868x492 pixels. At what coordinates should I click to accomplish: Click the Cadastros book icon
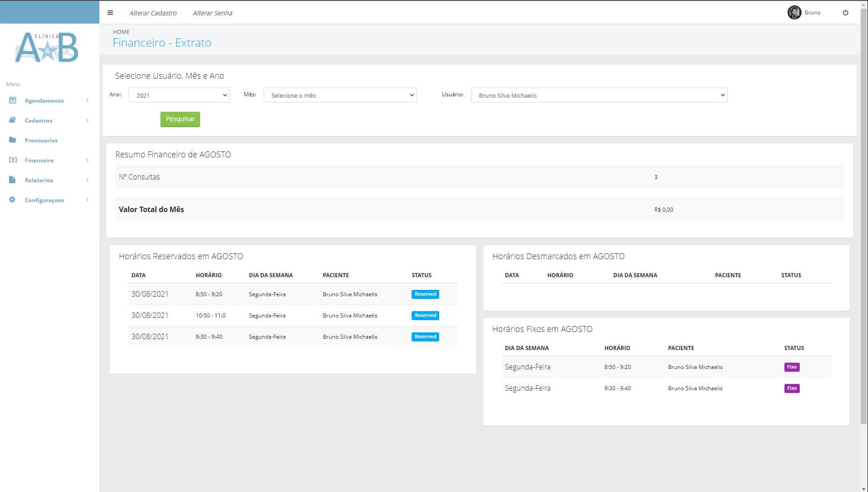click(x=13, y=120)
